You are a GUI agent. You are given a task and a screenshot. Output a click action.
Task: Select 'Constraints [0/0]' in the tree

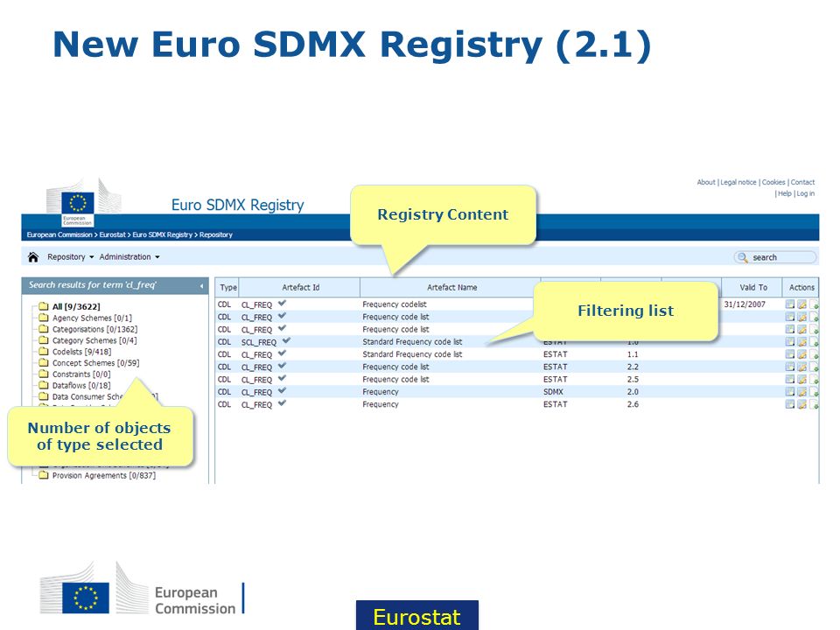click(74, 374)
